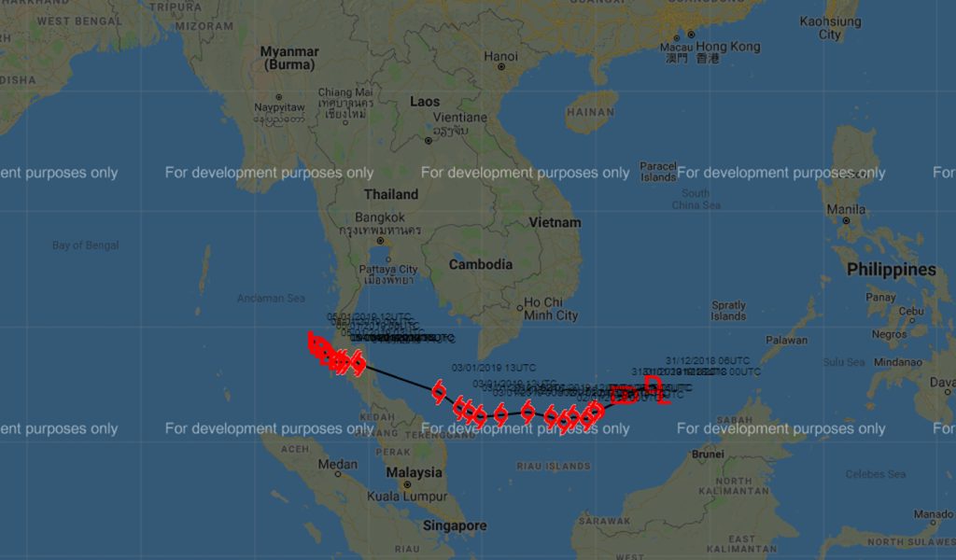Image resolution: width=956 pixels, height=560 pixels.
Task: Click the Ho Chi Minh City dot
Action: (519, 308)
